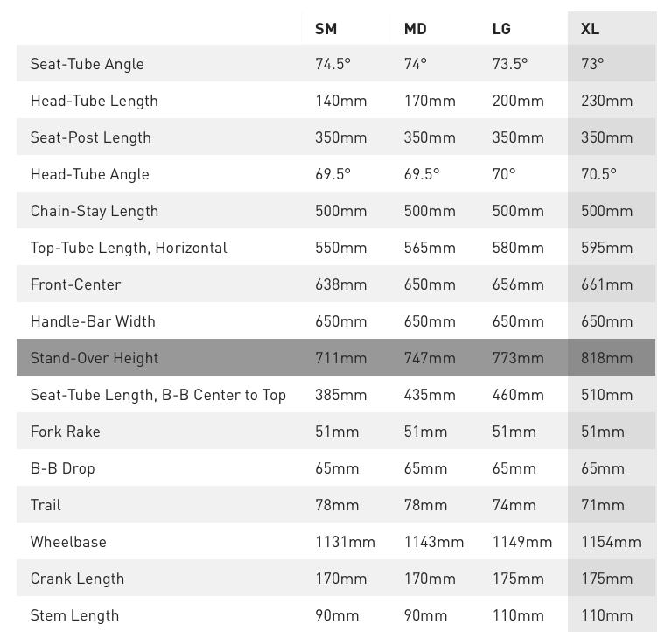Click the Top-Tube Length, Horizontal label
Viewport: 672px width, 632px height.
click(129, 248)
